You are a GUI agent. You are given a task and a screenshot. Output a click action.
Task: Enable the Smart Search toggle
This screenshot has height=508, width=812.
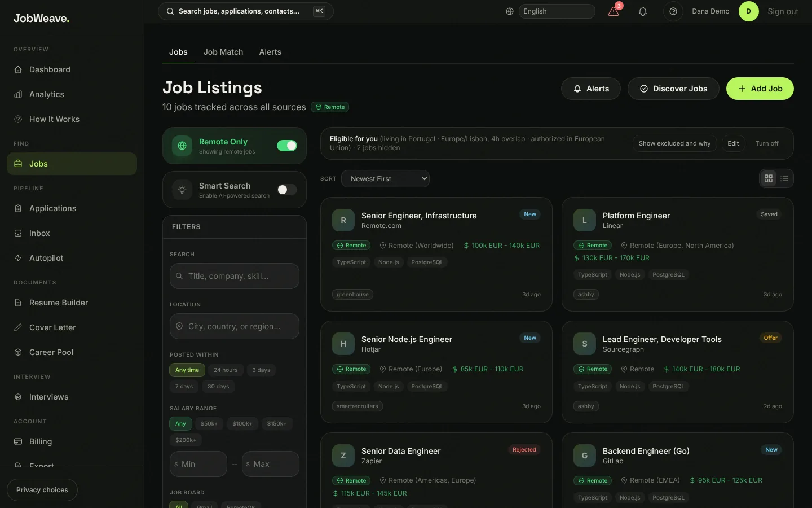[x=287, y=190]
